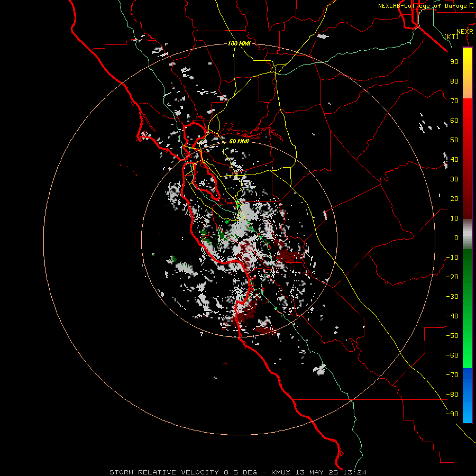Screen dimensions: 476x476
Task: Click the -30 knot label on the scale
Action: pos(452,297)
